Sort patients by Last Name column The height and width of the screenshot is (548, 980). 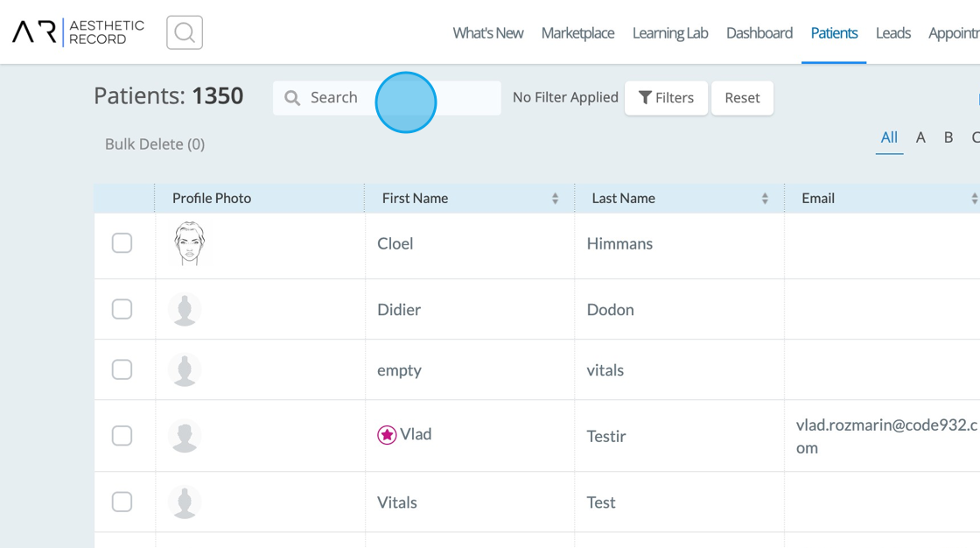click(765, 199)
